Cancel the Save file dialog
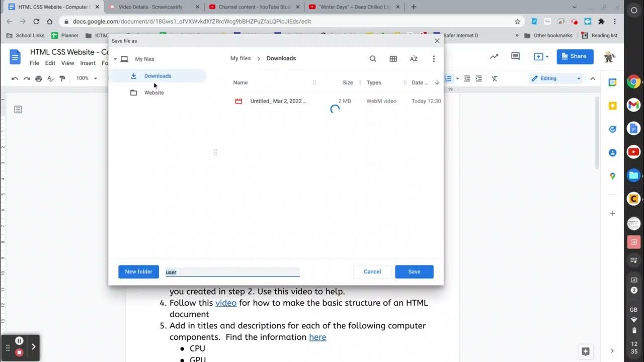This screenshot has width=644, height=362. pos(372,271)
